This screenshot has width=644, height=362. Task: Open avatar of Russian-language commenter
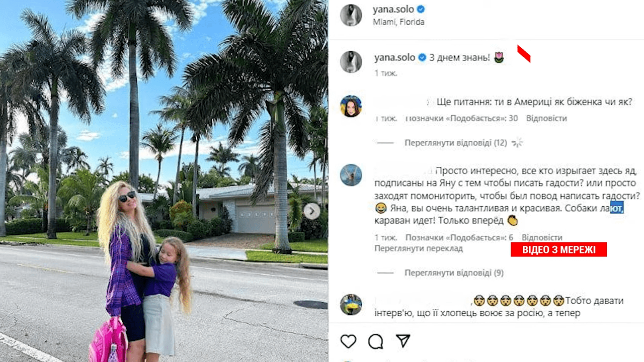[351, 174]
